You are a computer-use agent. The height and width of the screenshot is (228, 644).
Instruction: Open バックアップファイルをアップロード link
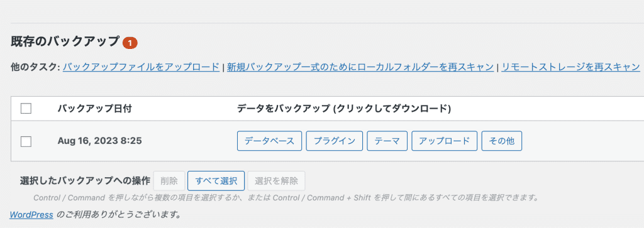[142, 67]
